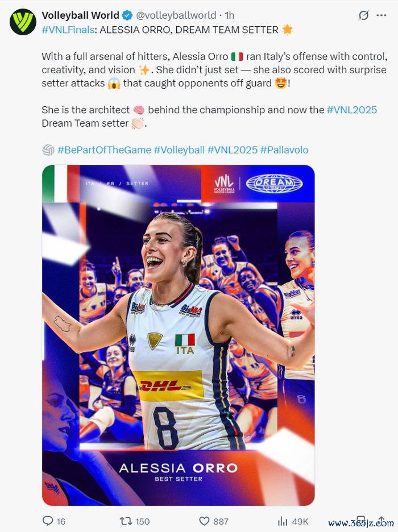Screen dimensions: 398x532
Task: Open the #Pallavolo hashtag link
Action: pyautogui.click(x=284, y=150)
